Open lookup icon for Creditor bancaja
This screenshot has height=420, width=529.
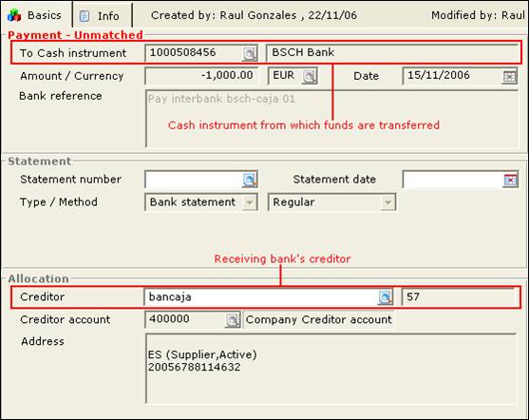tap(385, 297)
